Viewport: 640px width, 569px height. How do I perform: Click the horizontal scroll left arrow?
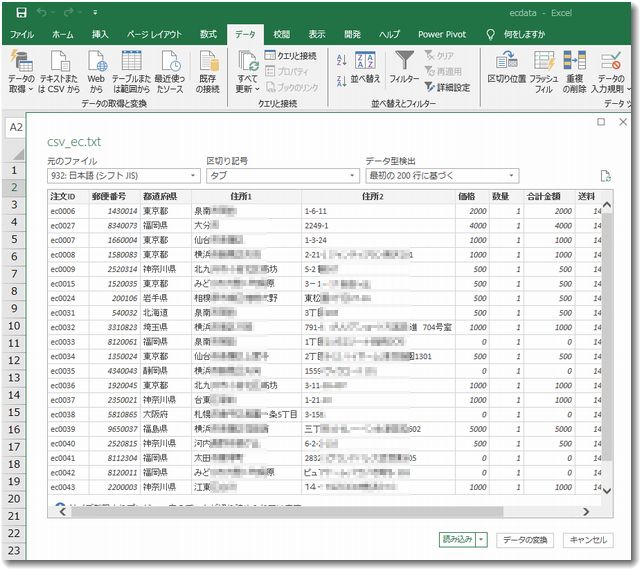pos(62,511)
